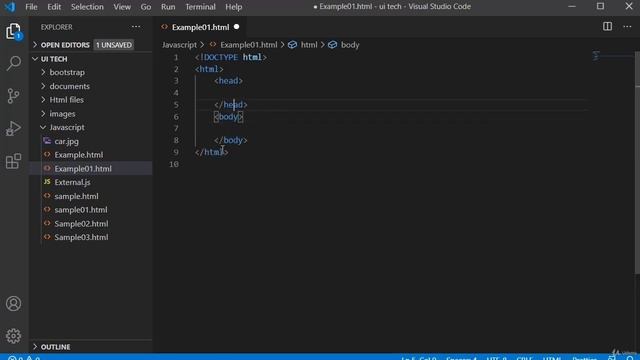
Task: Click the closing </html> tag in editor
Action: pos(211,152)
